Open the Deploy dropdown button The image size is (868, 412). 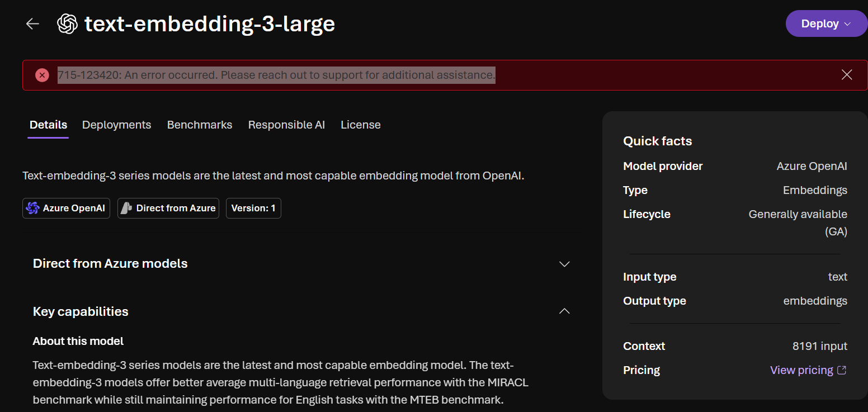pyautogui.click(x=826, y=23)
